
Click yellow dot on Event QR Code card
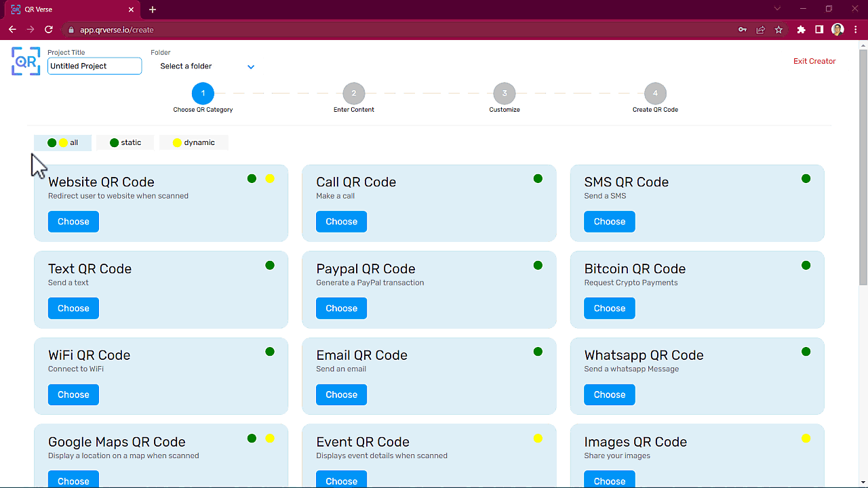click(538, 439)
